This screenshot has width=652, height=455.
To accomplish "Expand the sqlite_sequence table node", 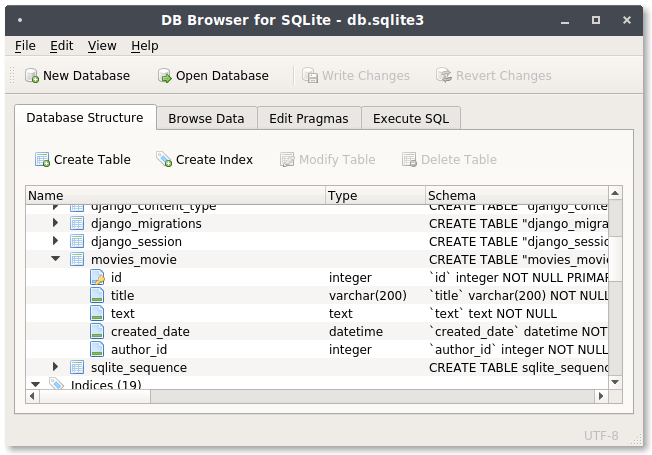I will pos(55,367).
